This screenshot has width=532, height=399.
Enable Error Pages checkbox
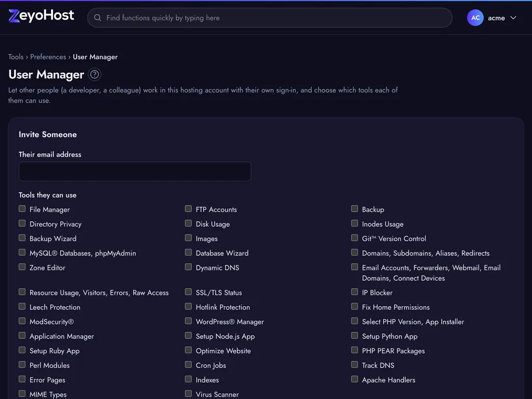(x=22, y=379)
